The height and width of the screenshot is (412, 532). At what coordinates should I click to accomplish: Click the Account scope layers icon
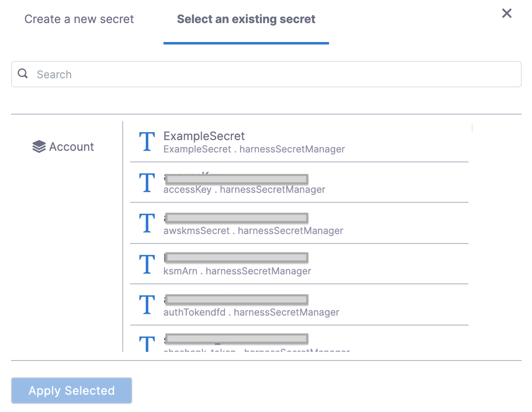pyautogui.click(x=39, y=147)
